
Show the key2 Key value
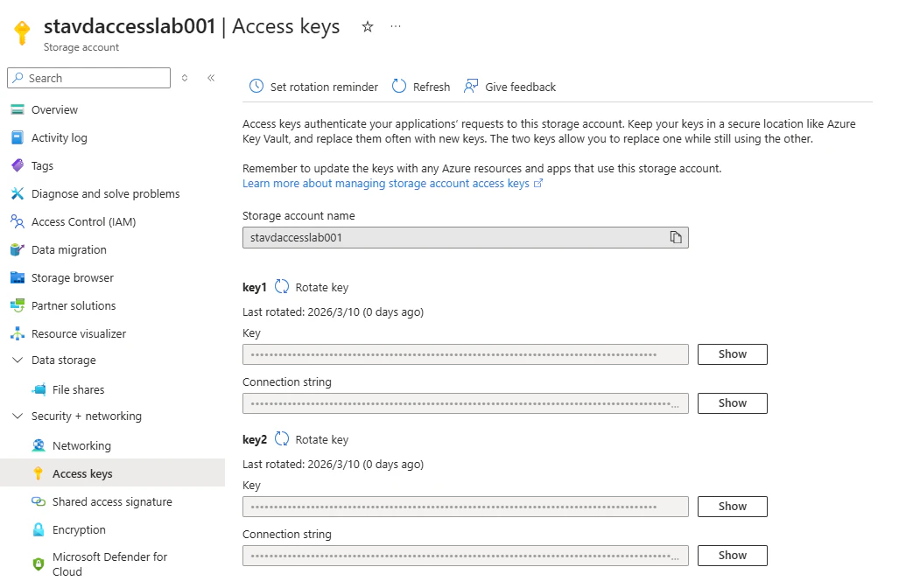click(x=732, y=506)
